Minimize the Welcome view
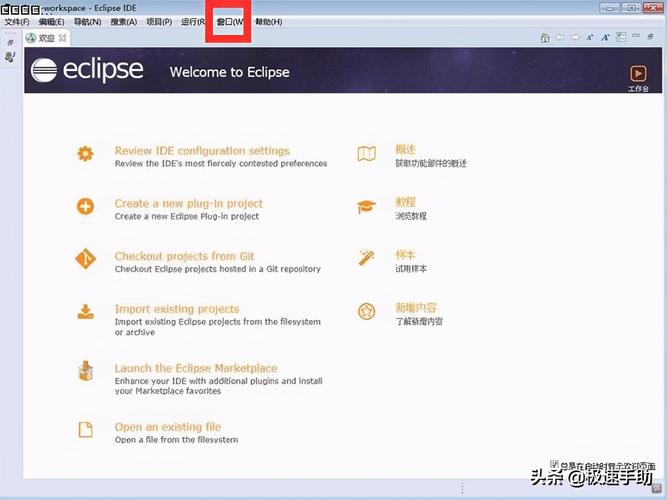 click(x=636, y=36)
